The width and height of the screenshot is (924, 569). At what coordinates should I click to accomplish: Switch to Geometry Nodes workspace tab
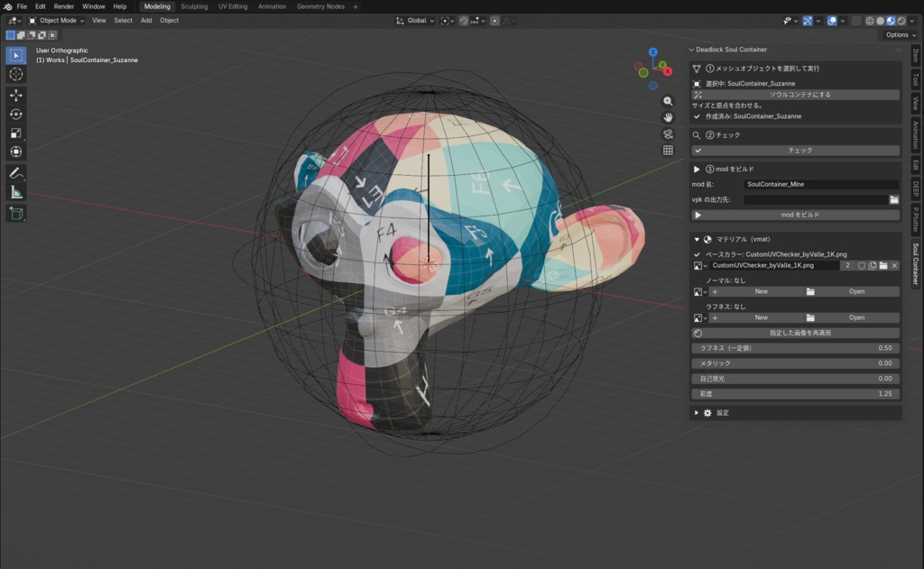[320, 6]
